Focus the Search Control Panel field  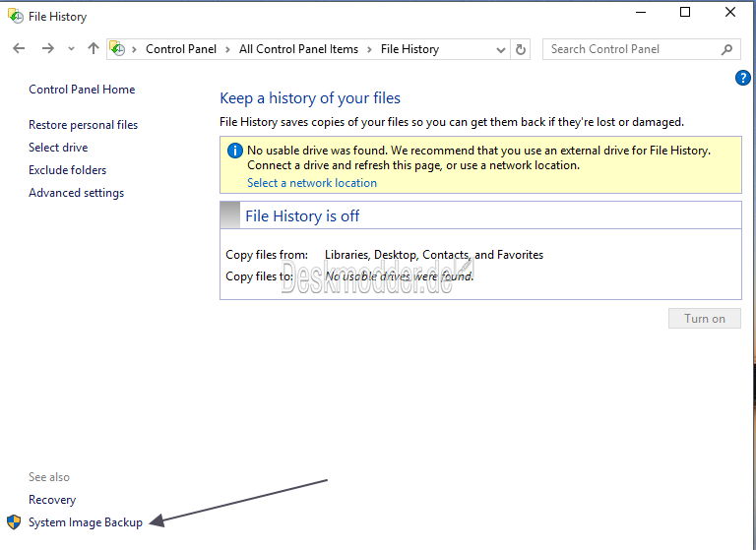(x=641, y=49)
